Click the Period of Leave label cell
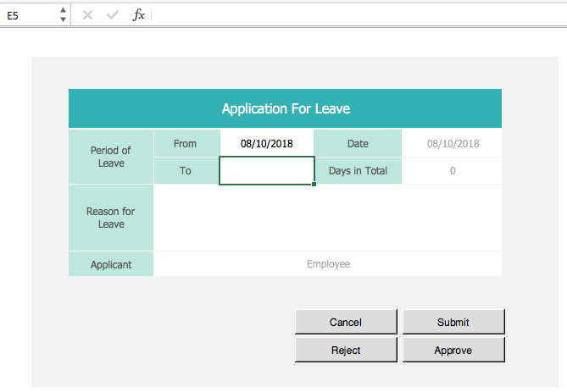Image resolution: width=567 pixels, height=392 pixels. click(x=111, y=157)
